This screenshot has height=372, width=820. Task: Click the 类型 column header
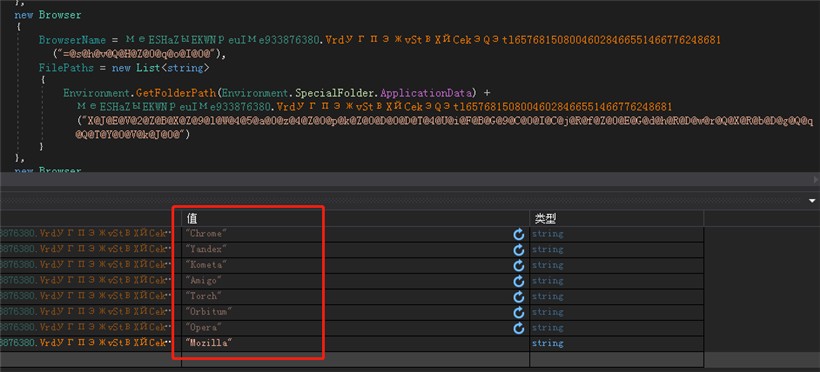coord(617,218)
